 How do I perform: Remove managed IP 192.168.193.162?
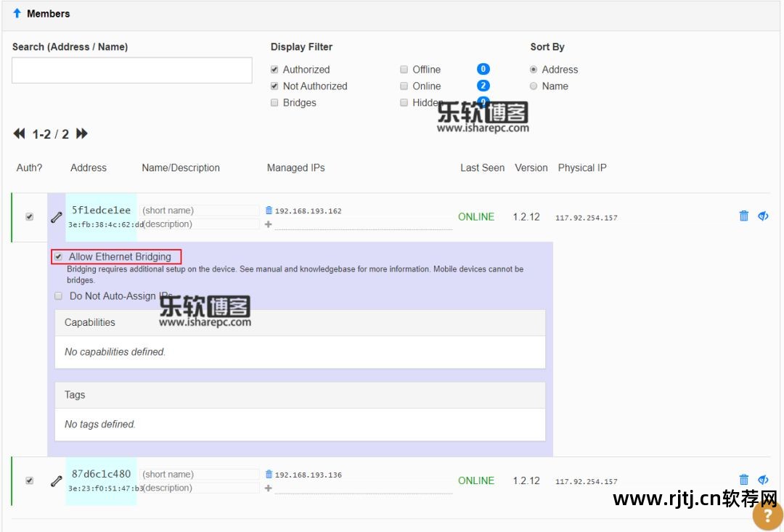(x=269, y=210)
